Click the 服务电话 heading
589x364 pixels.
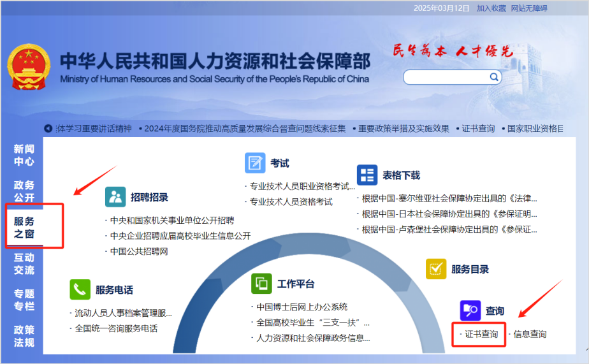(x=114, y=289)
